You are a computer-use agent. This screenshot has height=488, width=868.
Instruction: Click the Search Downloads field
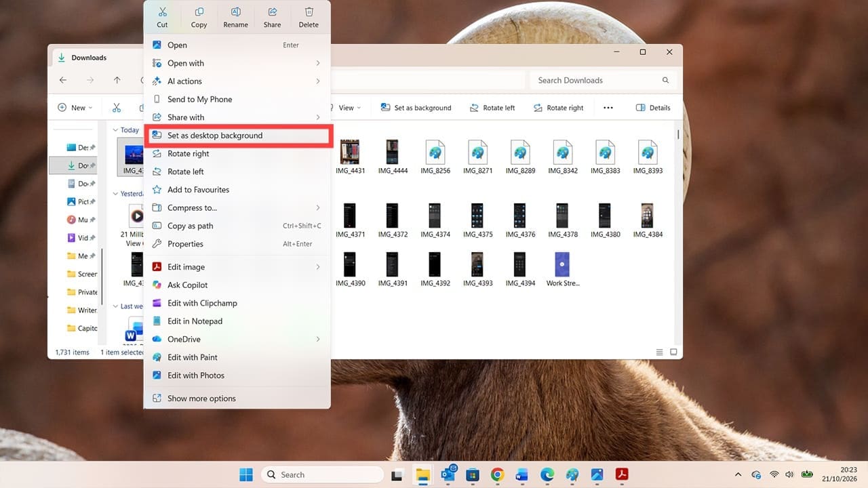tap(603, 80)
